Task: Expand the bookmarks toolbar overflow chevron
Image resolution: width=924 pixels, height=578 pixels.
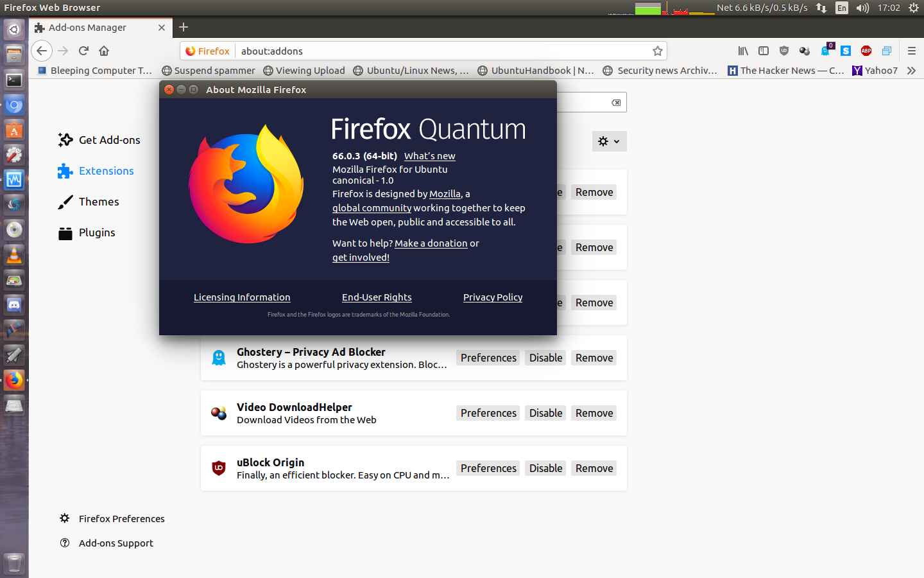Action: (x=911, y=71)
